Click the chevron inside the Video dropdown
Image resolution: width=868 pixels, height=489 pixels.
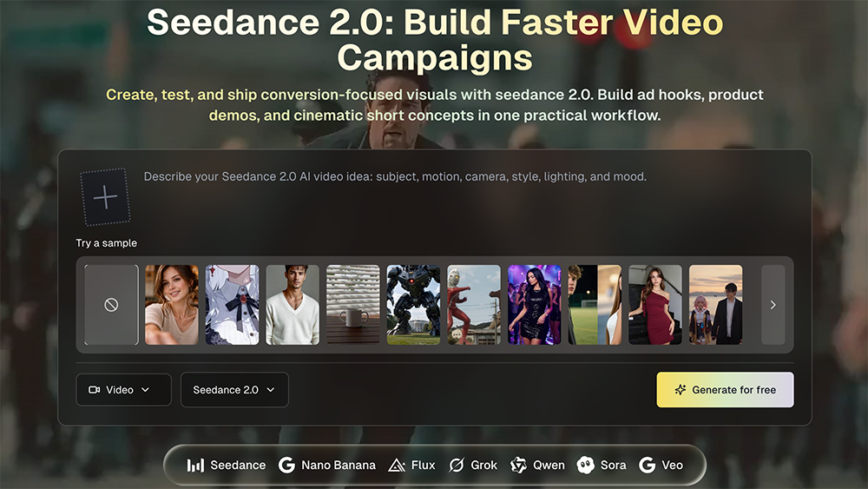[145, 390]
